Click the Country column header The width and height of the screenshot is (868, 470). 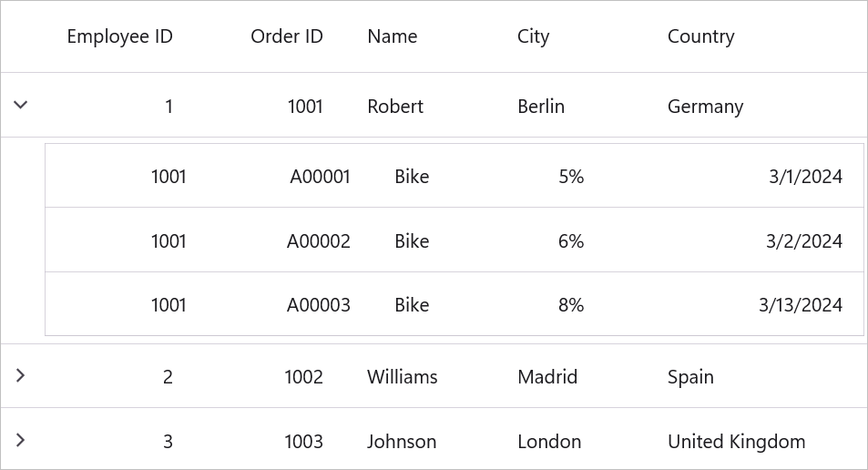pyautogui.click(x=700, y=36)
